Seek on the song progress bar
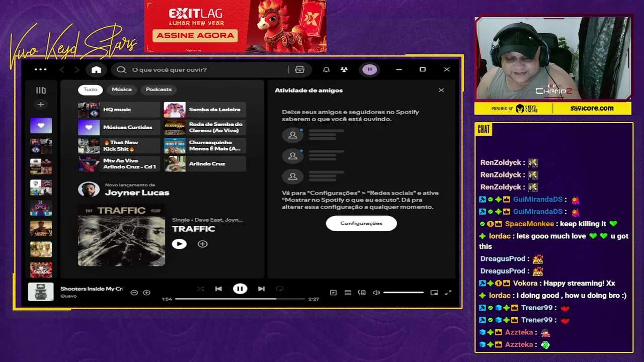The height and width of the screenshot is (362, 644). tap(240, 299)
